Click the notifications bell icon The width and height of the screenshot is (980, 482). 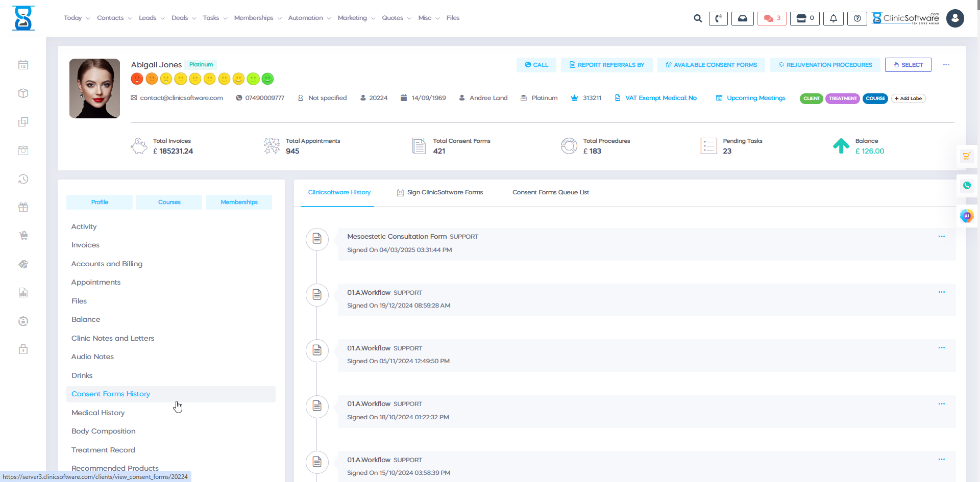833,18
